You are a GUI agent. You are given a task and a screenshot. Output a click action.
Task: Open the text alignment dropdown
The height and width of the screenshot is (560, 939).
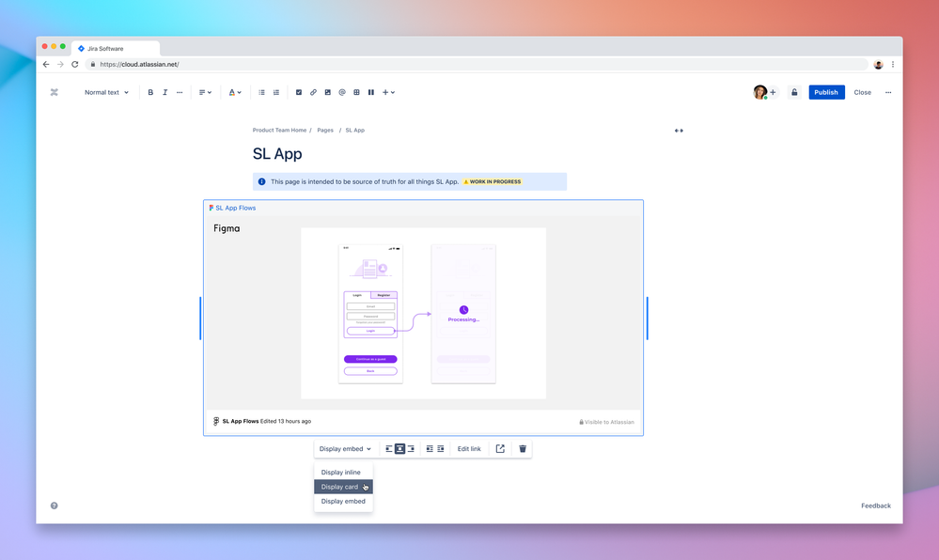pyautogui.click(x=205, y=92)
